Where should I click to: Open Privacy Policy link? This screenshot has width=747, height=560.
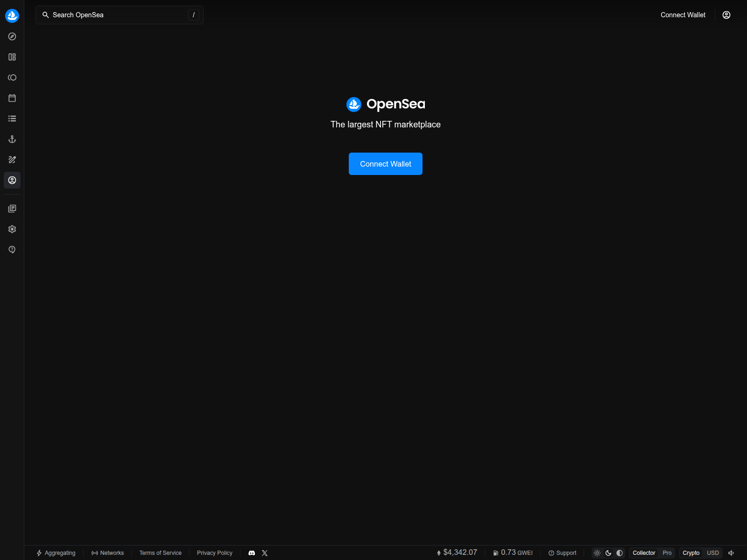point(215,553)
